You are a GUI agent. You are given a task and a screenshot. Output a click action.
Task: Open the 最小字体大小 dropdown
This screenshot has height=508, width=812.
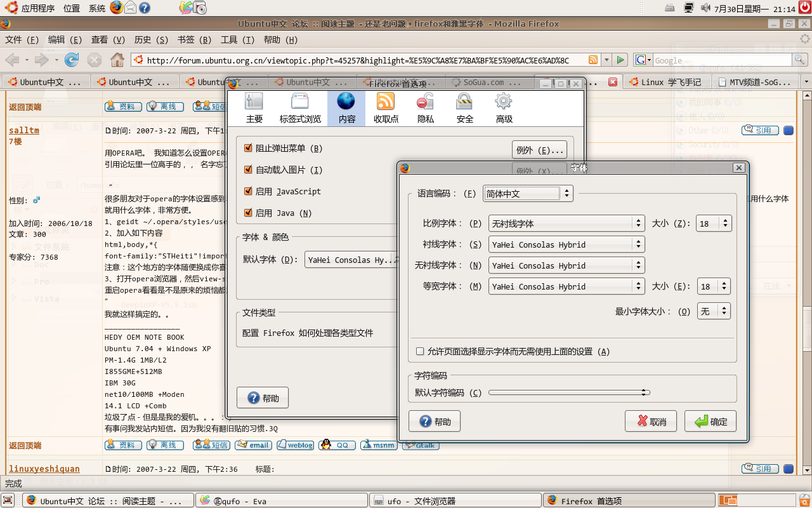pyautogui.click(x=714, y=311)
